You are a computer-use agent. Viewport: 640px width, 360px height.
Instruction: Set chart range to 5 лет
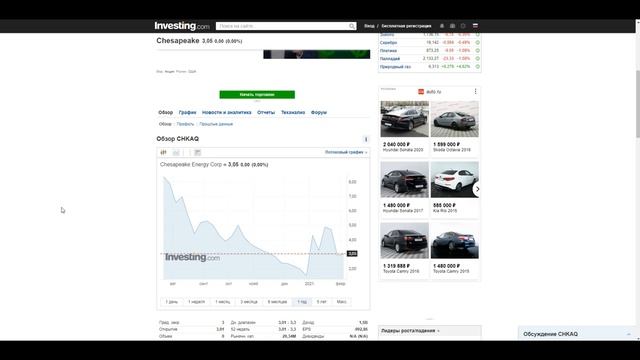[x=322, y=302]
